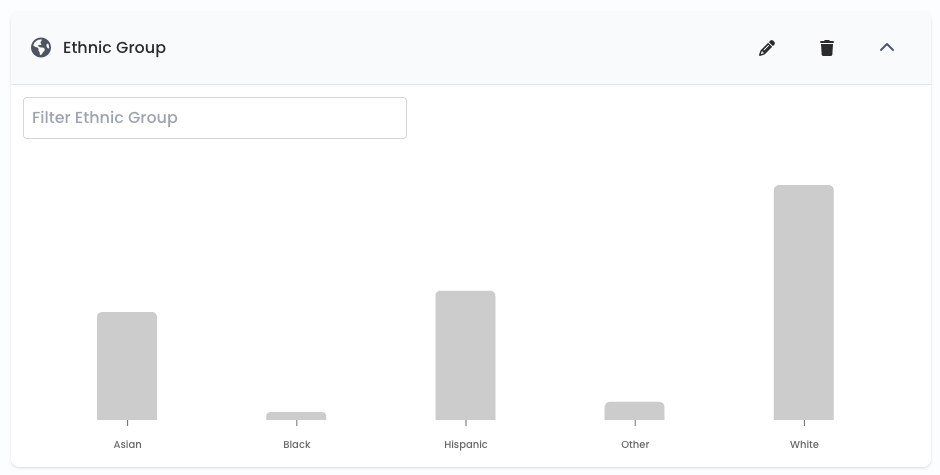Click the tick mark under White bar
Viewport: 940px width, 475px height.
804,423
